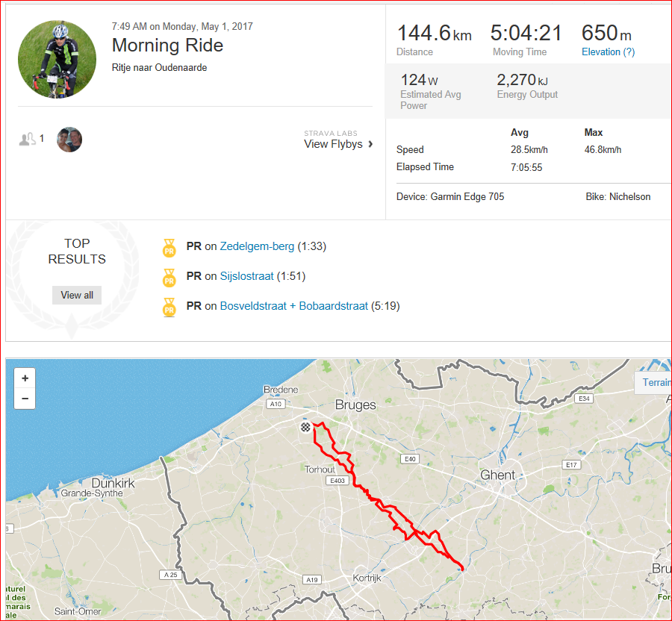Click the Bruges label on the map

pyautogui.click(x=355, y=406)
